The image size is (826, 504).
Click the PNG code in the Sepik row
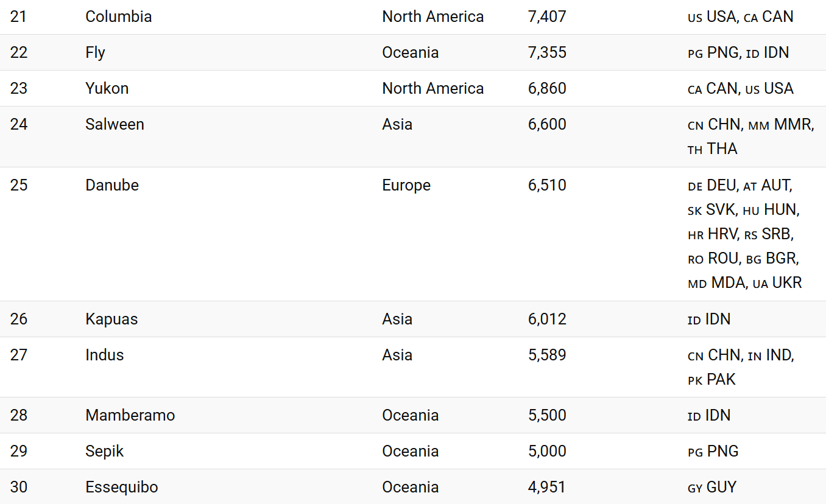coord(722,451)
